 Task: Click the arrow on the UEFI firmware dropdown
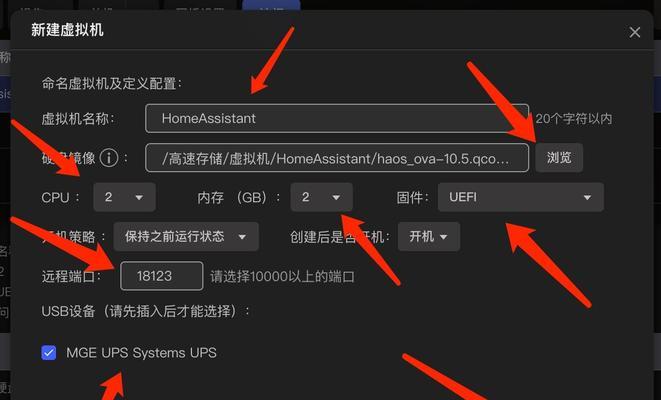pyautogui.click(x=587, y=197)
